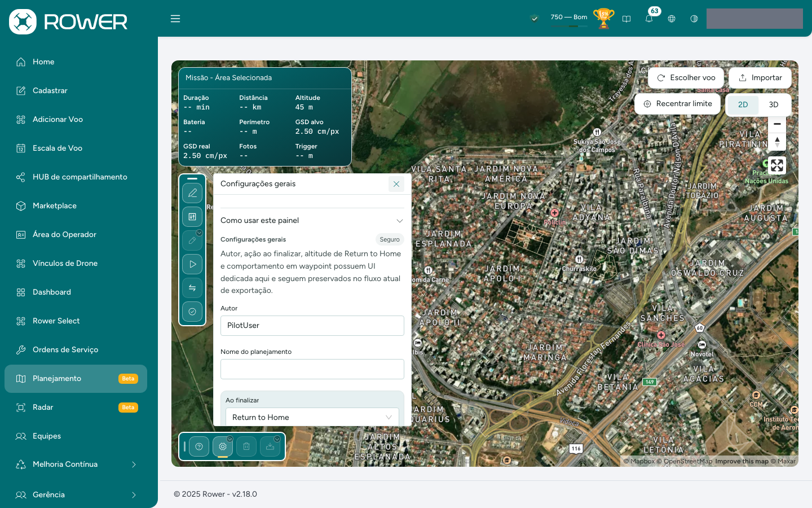
Task: Click Recentrar limite button
Action: click(x=677, y=104)
